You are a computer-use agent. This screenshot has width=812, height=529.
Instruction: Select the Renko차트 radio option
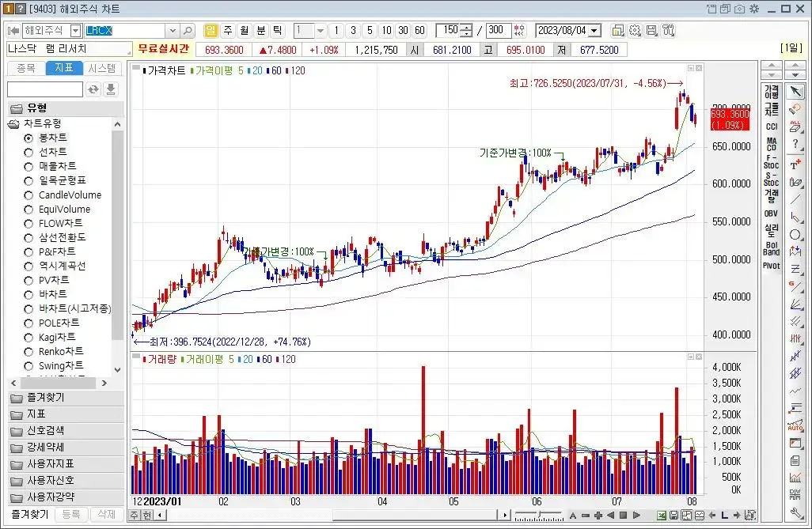click(28, 352)
